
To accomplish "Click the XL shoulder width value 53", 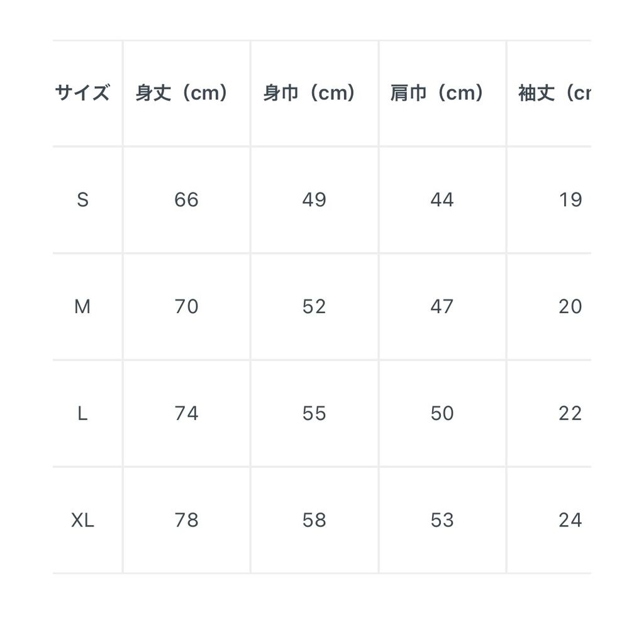I will click(x=441, y=521).
